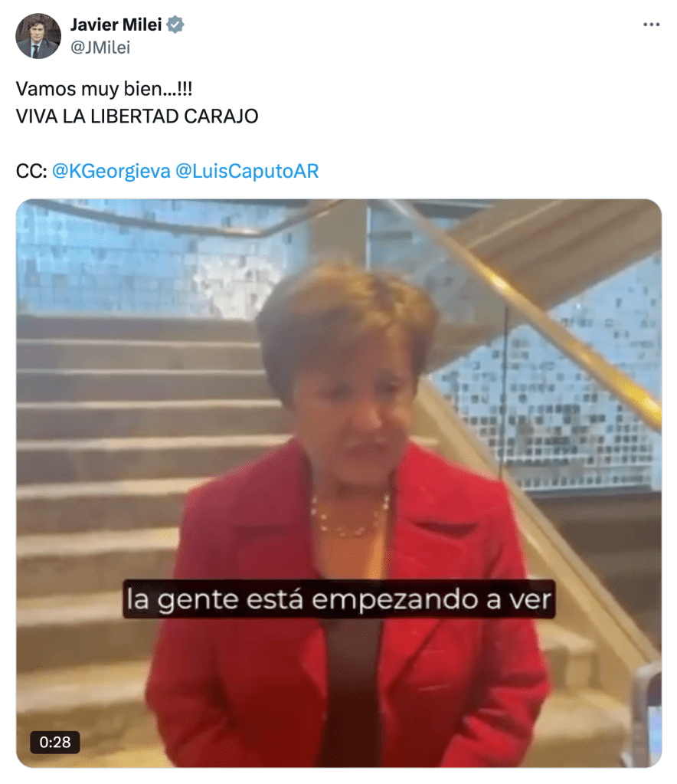Click the subtitle 'la gente está empezando a ver'
The height and width of the screenshot is (784, 677).
338,599
